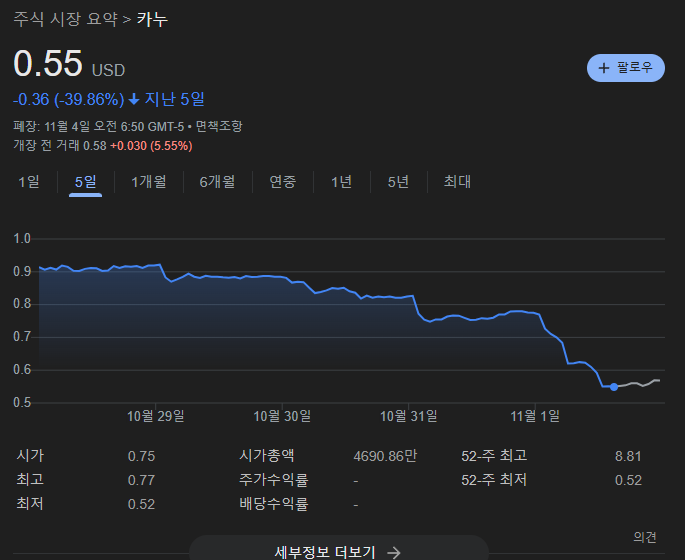Select the 1일 time range tab
This screenshot has width=685, height=560.
point(28,181)
